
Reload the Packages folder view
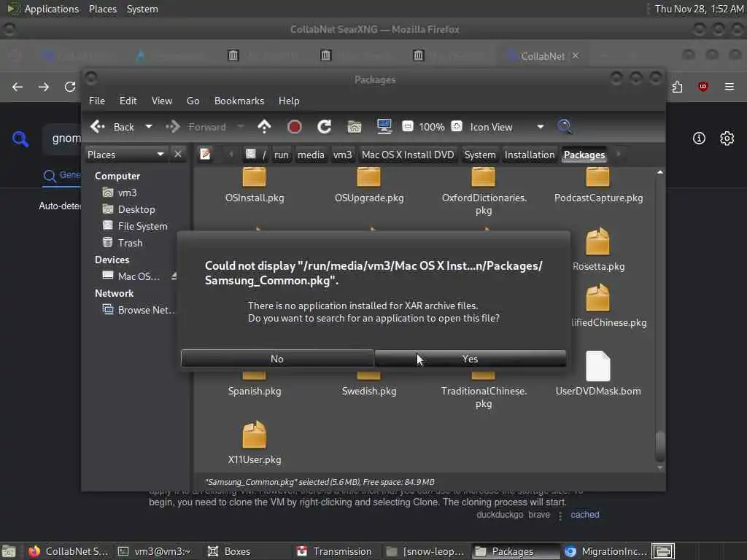325,127
